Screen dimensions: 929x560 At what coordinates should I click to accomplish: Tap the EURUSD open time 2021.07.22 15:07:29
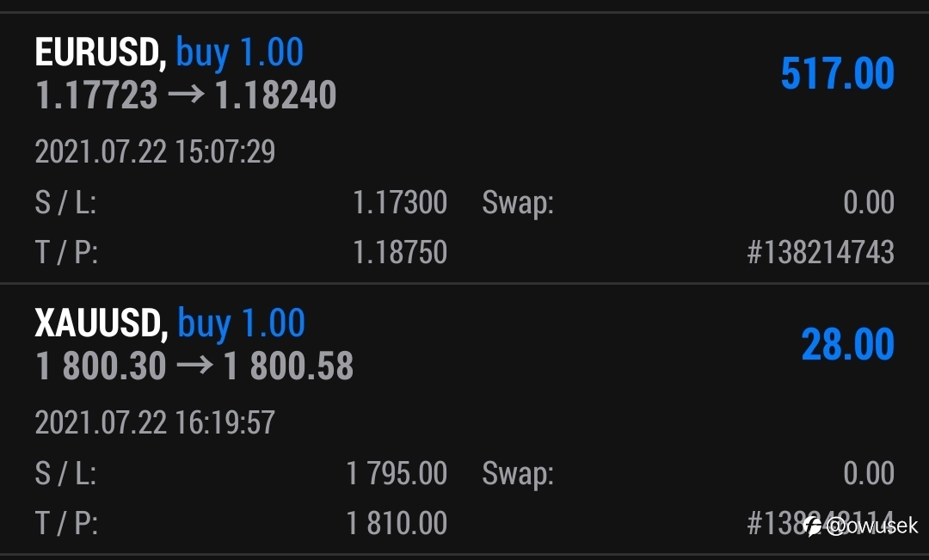click(x=155, y=151)
